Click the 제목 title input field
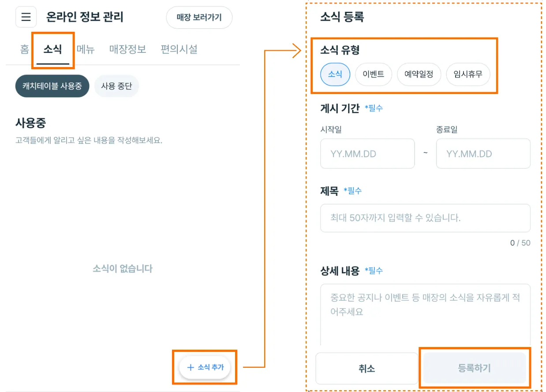The height and width of the screenshot is (392, 546). point(425,218)
